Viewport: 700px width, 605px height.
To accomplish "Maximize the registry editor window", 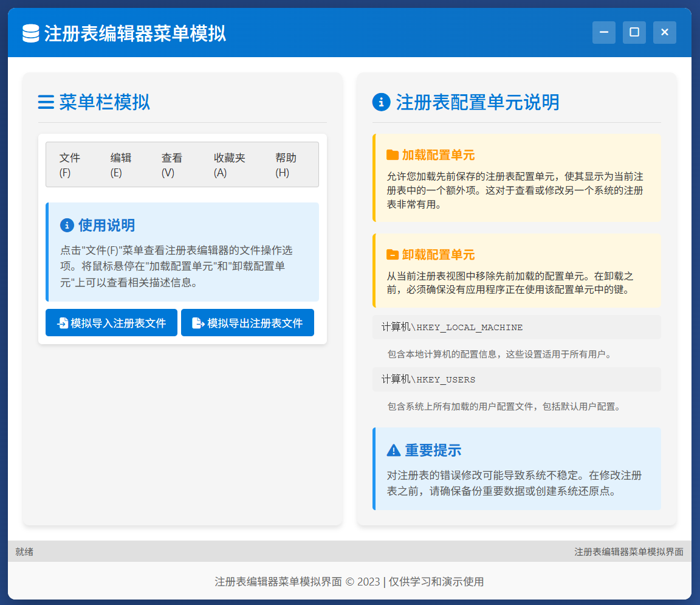I will coord(634,32).
